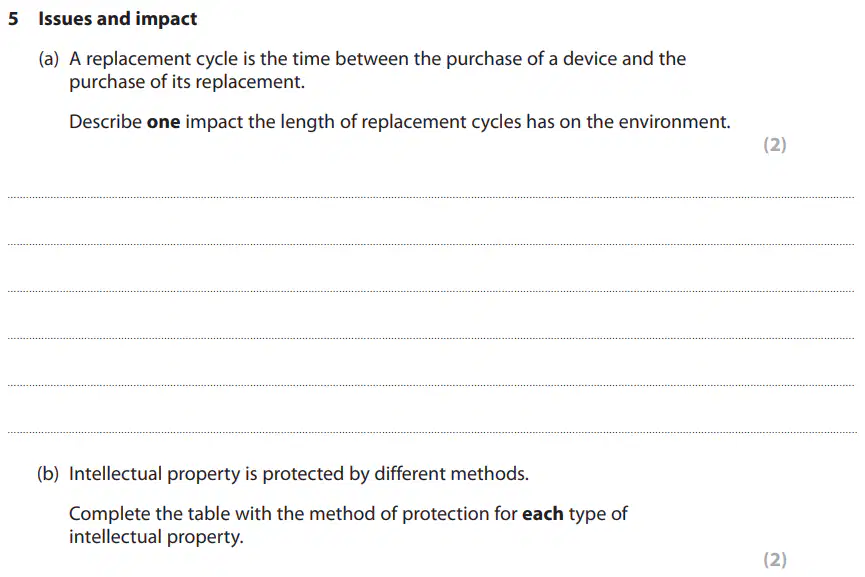Click the fifth dotted answer line
Image resolution: width=865 pixels, height=577 pixels.
pos(431,385)
